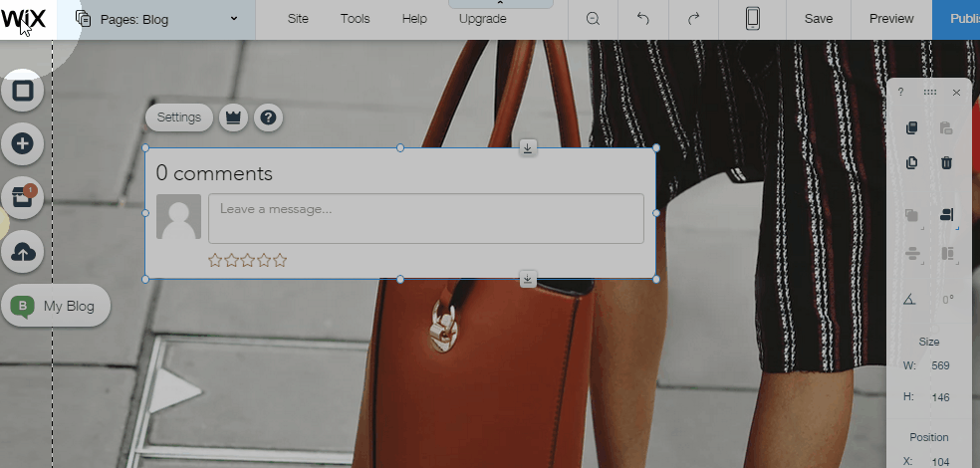Open the Pages: Blog dropdown
Viewport: 980px width, 468px height.
pyautogui.click(x=157, y=19)
